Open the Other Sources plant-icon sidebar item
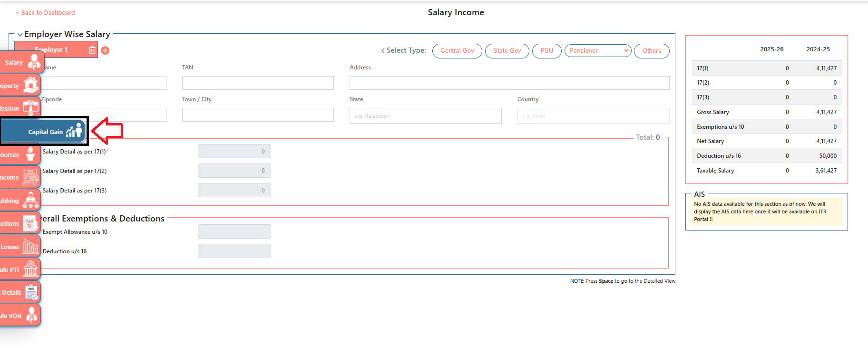Viewport: 868px width, 346px height. tap(20, 154)
